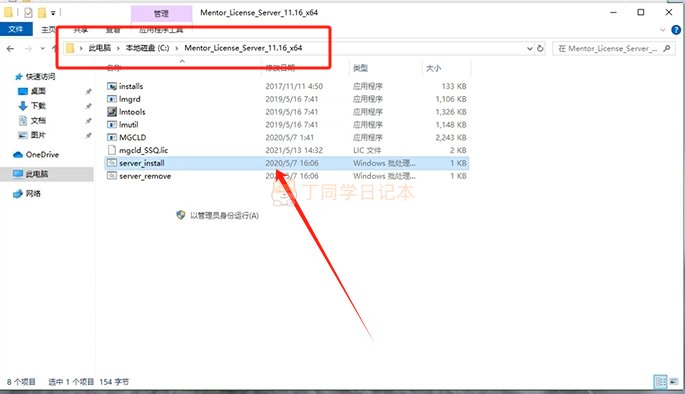Open the 应用程序工具 ribbon tab
The width and height of the screenshot is (685, 394).
tap(161, 29)
